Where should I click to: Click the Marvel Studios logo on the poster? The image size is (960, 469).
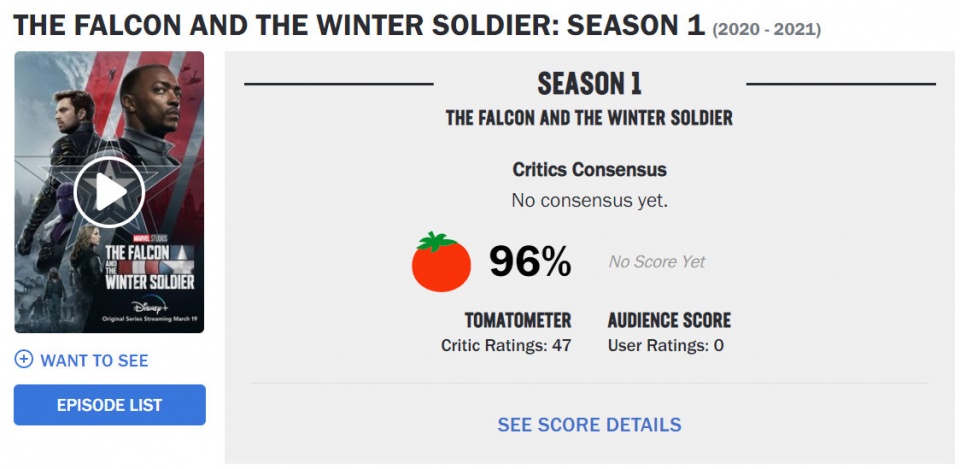pos(149,238)
